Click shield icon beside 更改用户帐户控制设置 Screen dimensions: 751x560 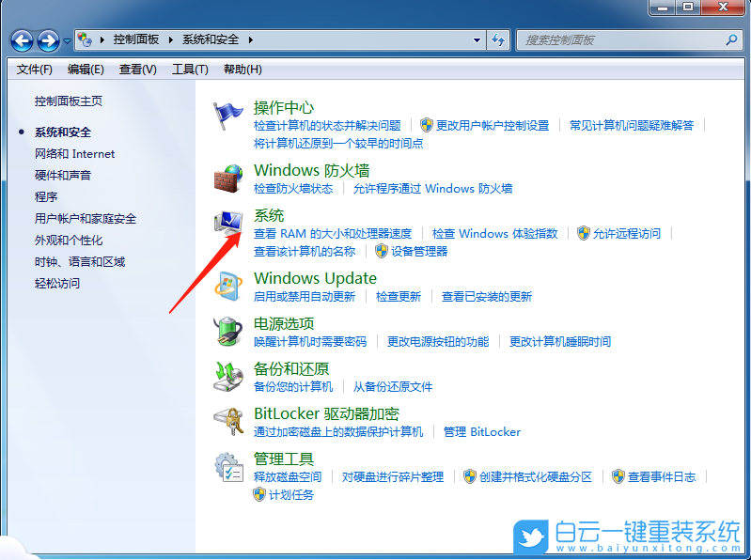[427, 125]
